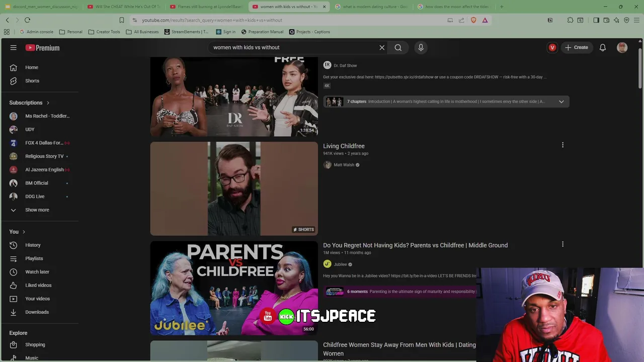
Task: Open the Living Childfree video title
Action: click(x=344, y=146)
